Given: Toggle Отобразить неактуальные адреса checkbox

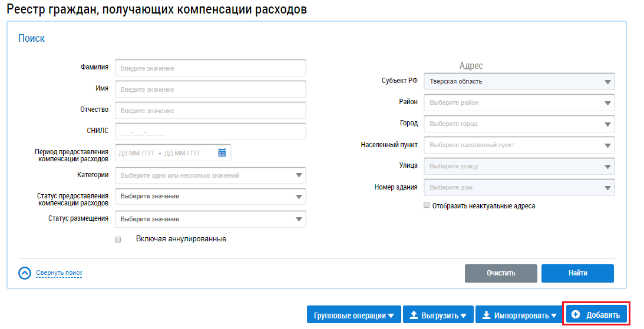Looking at the screenshot, I should pyautogui.click(x=427, y=206).
